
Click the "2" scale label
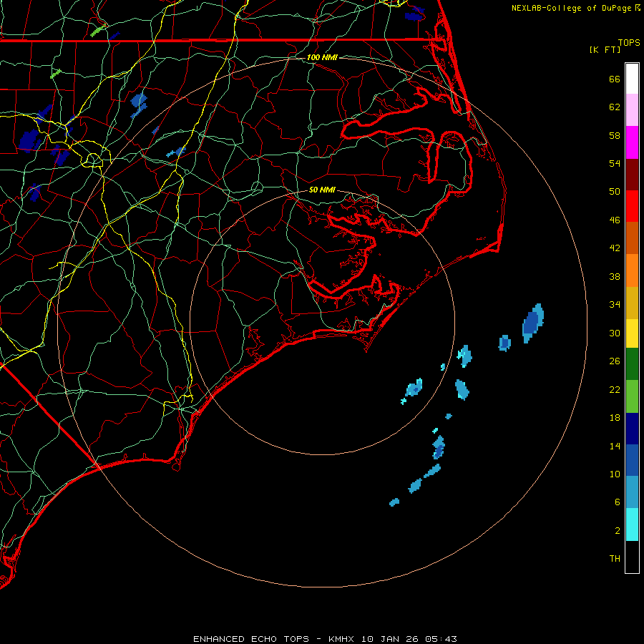618,531
